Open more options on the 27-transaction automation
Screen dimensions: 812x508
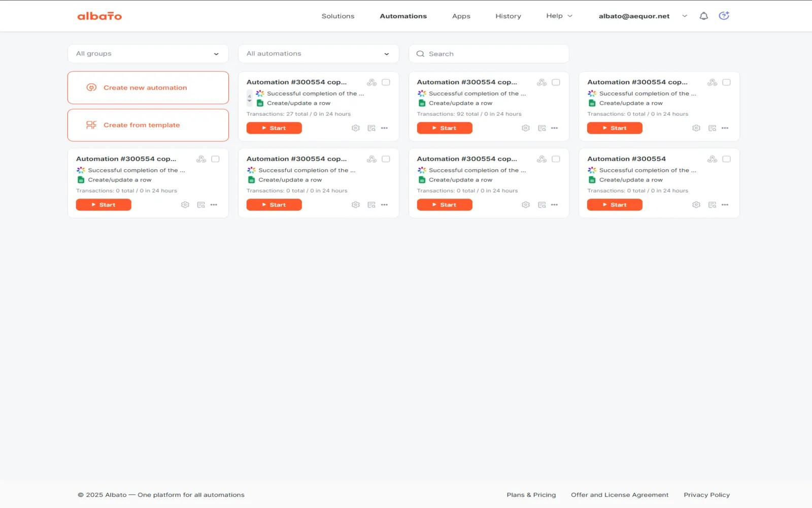(x=384, y=128)
